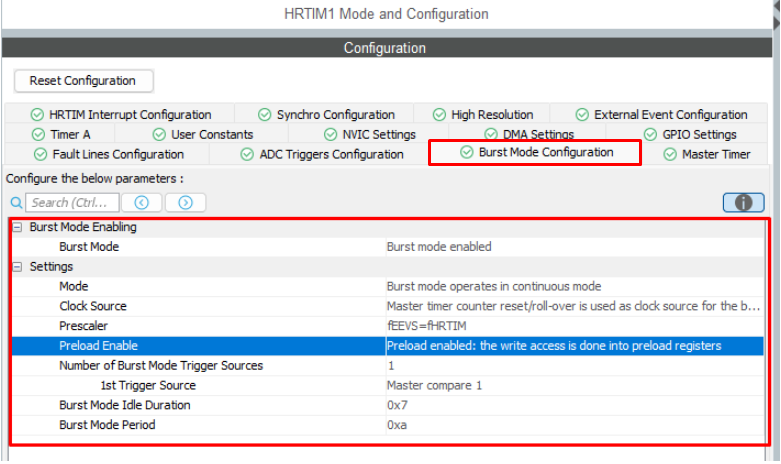Open the Timer A tab

61,135
